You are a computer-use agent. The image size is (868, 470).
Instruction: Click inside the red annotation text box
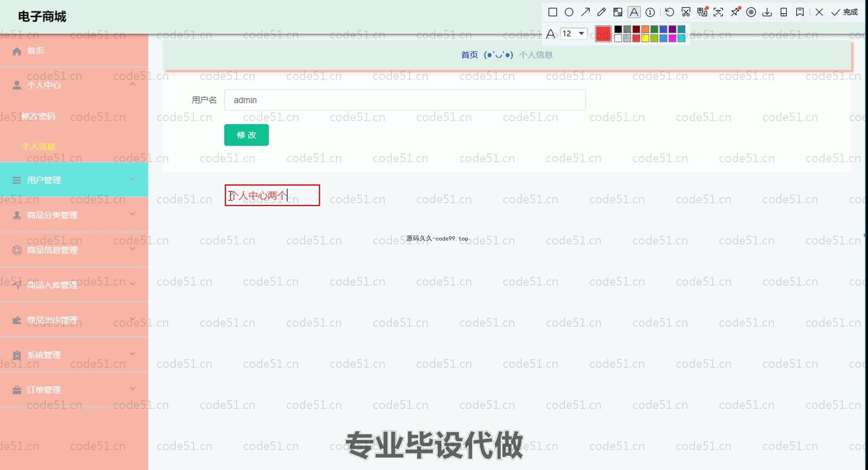point(272,195)
